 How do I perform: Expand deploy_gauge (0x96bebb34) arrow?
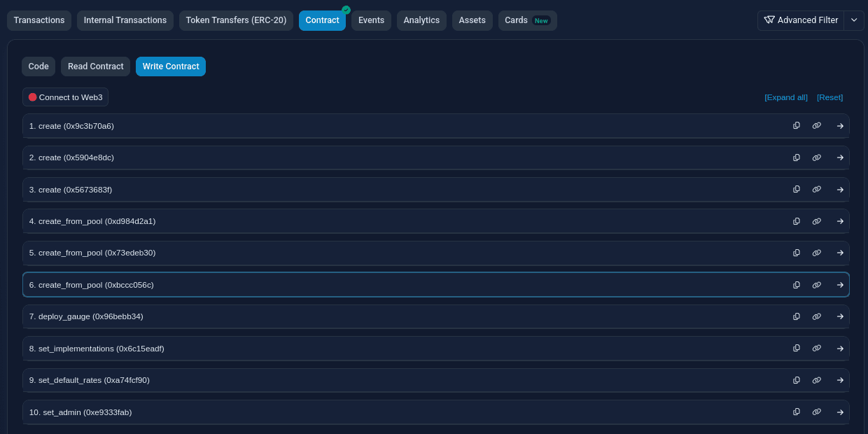pyautogui.click(x=840, y=316)
